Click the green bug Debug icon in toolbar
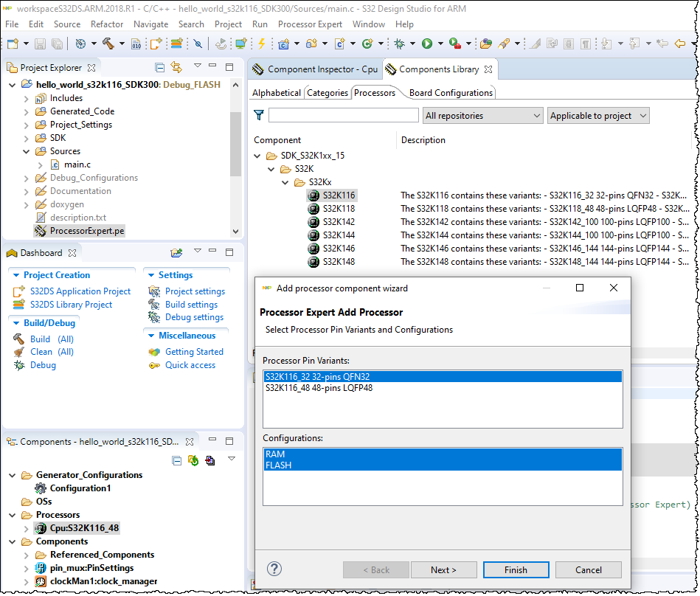The height and width of the screenshot is (596, 700). coord(400,44)
